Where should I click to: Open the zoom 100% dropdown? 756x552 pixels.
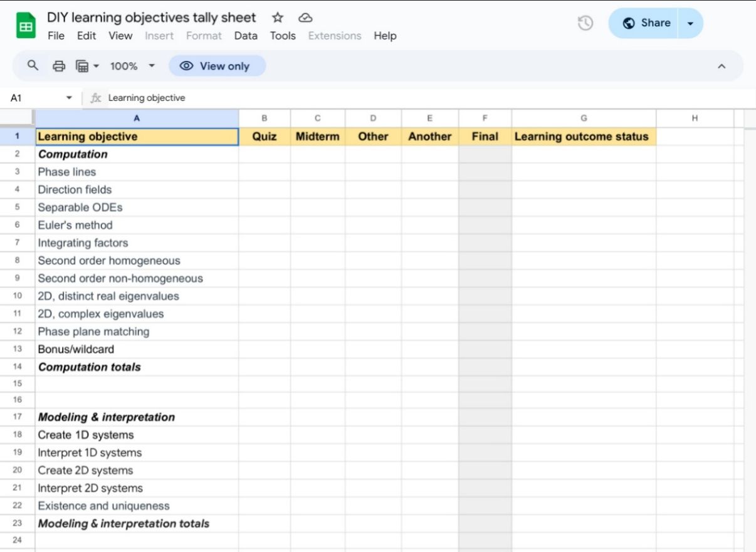click(x=132, y=66)
